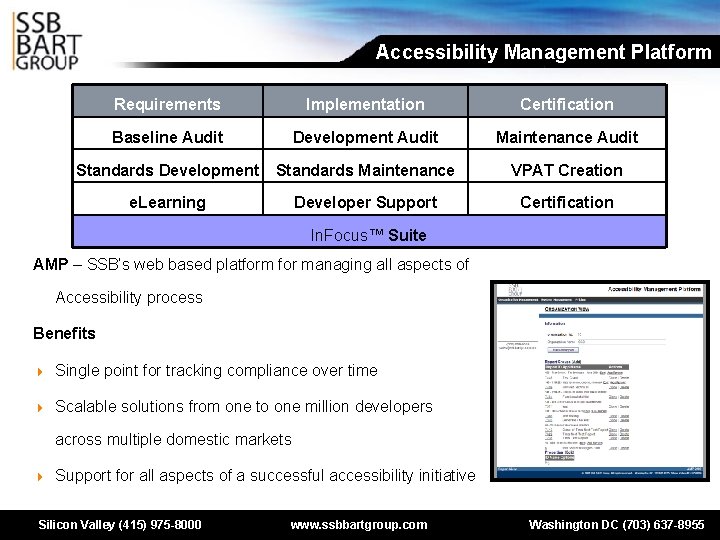
Task: Open the AMP application screenshot thumbnail
Action: [x=600, y=381]
